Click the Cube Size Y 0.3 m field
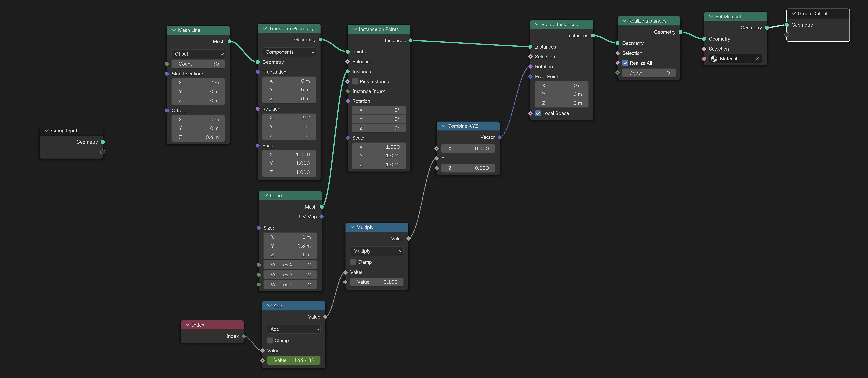 point(290,246)
